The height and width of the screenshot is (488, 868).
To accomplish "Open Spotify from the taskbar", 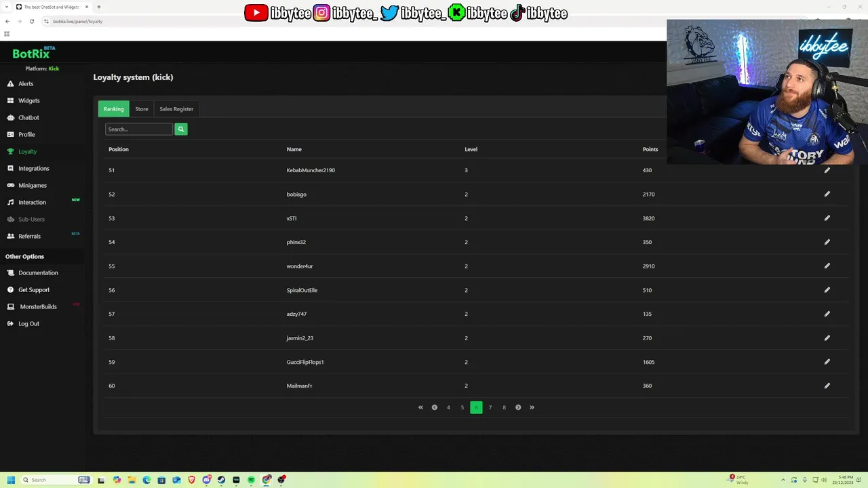I will point(251,480).
